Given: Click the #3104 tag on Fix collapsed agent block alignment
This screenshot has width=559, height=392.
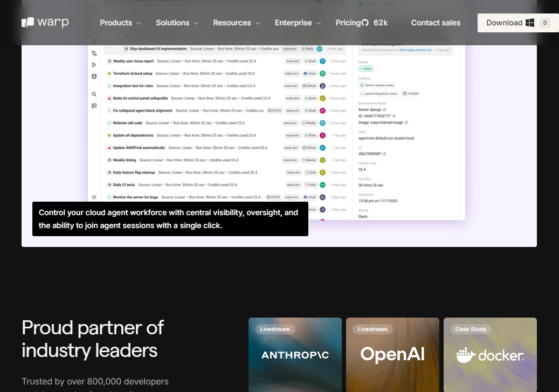Looking at the screenshot, I should (x=274, y=111).
